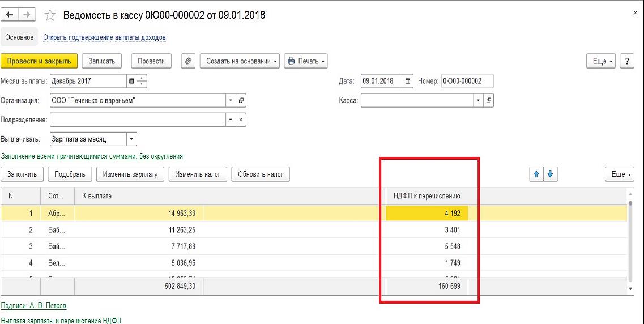Select the НДФЛ cell 3 401
The height and width of the screenshot is (324, 644).
point(427,230)
